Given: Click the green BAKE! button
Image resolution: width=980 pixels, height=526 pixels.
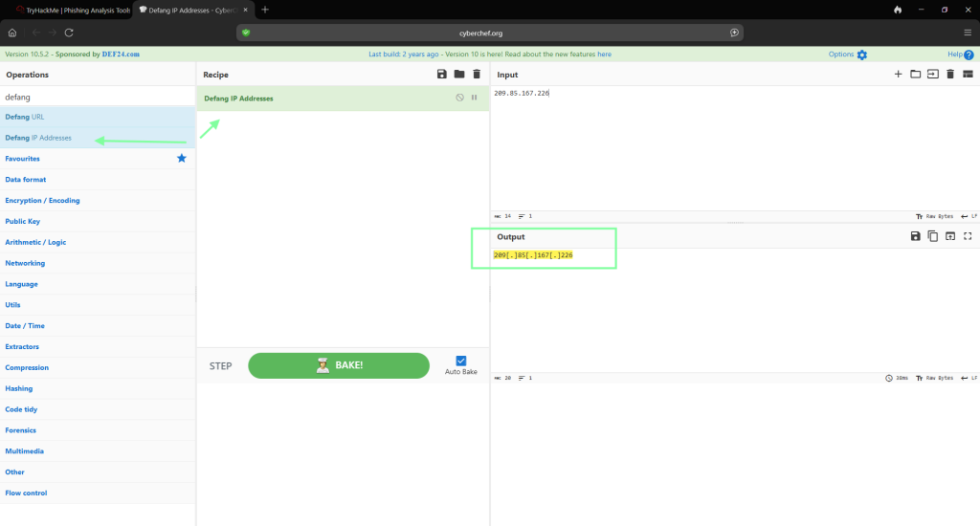Looking at the screenshot, I should pyautogui.click(x=339, y=365).
